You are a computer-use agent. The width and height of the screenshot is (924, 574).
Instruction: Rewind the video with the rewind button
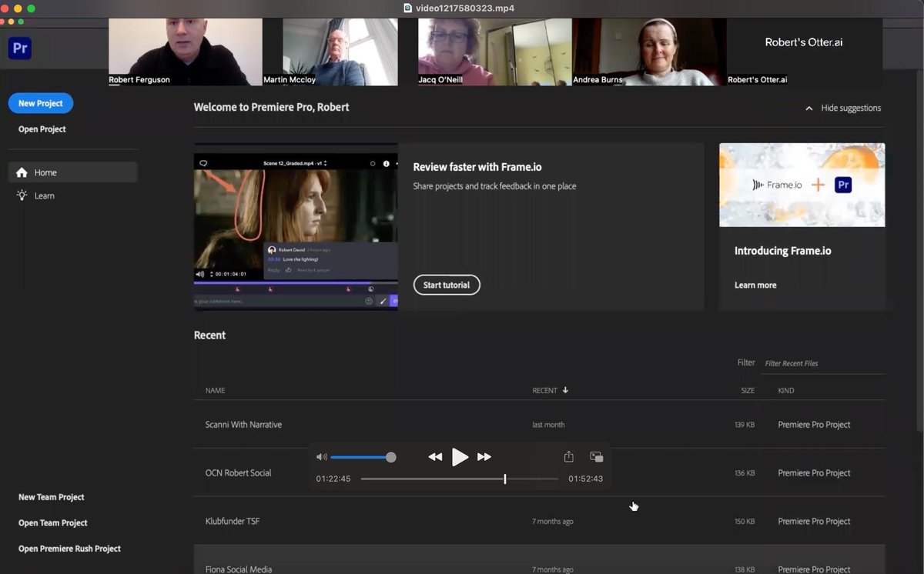click(435, 457)
